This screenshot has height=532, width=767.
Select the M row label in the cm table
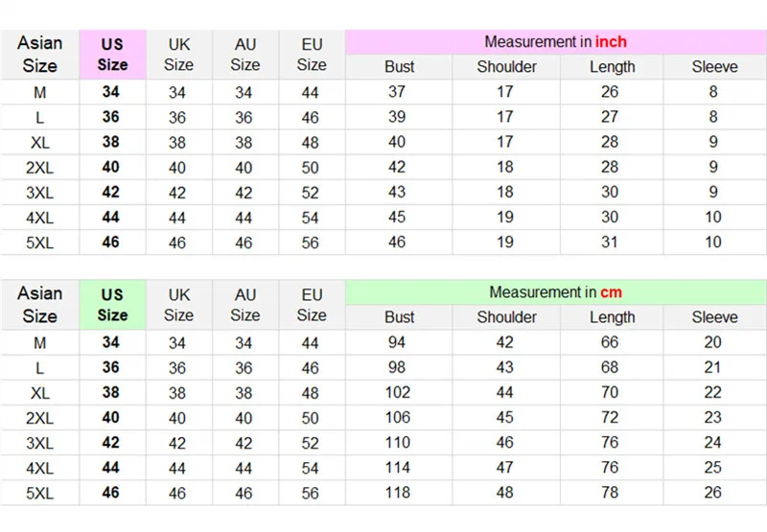click(39, 342)
